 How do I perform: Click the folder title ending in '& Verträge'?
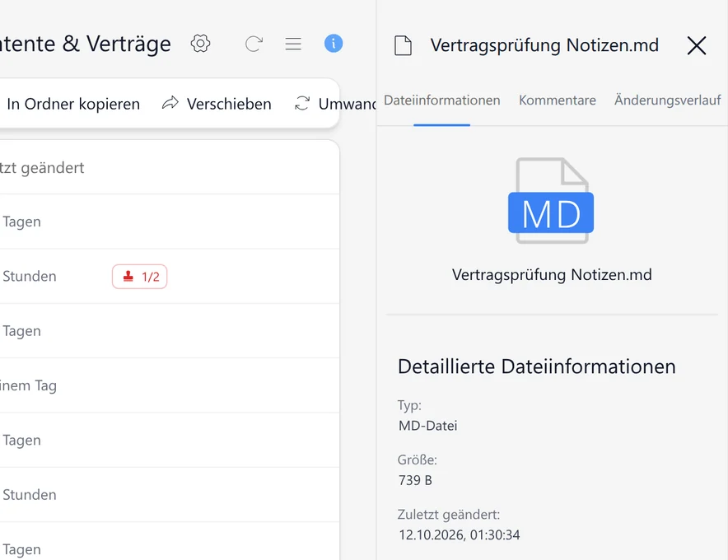pyautogui.click(x=86, y=44)
